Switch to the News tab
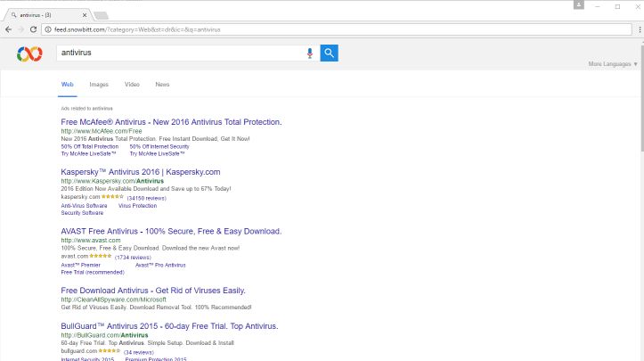 pos(162,85)
